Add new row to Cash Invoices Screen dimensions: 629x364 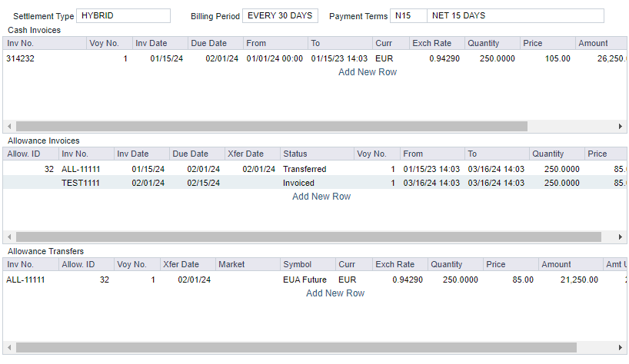point(368,72)
